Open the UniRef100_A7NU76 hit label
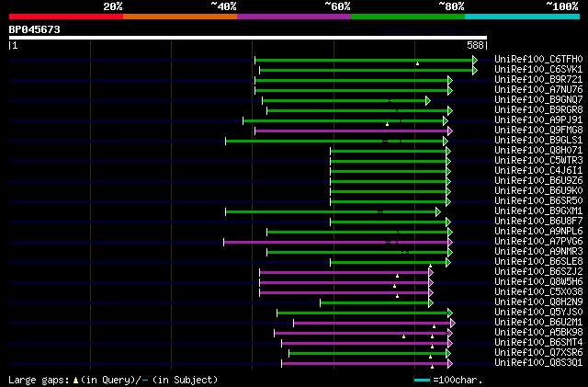Screen dimensions: 588x387 pyautogui.click(x=538, y=90)
